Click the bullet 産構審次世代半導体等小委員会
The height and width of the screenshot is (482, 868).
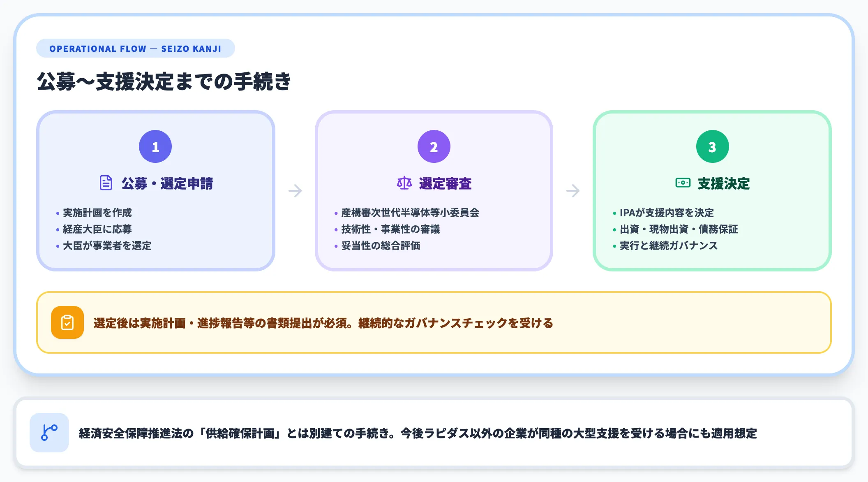tap(410, 213)
